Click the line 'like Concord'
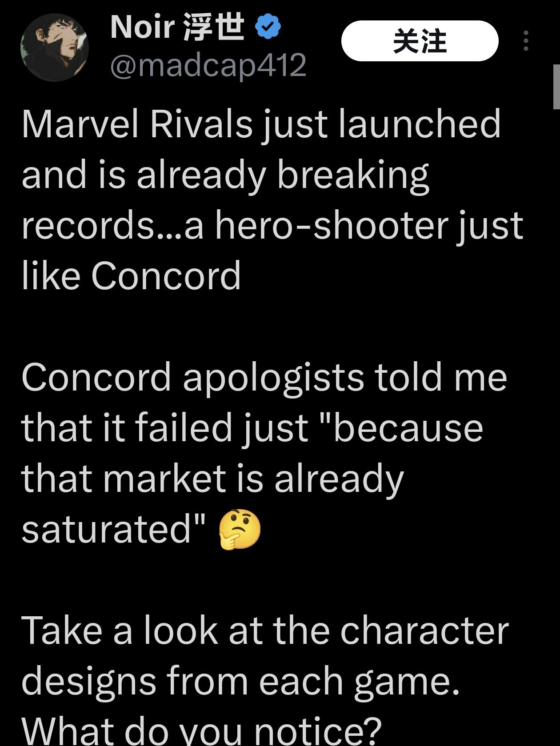This screenshot has height=746, width=560. pos(131,275)
